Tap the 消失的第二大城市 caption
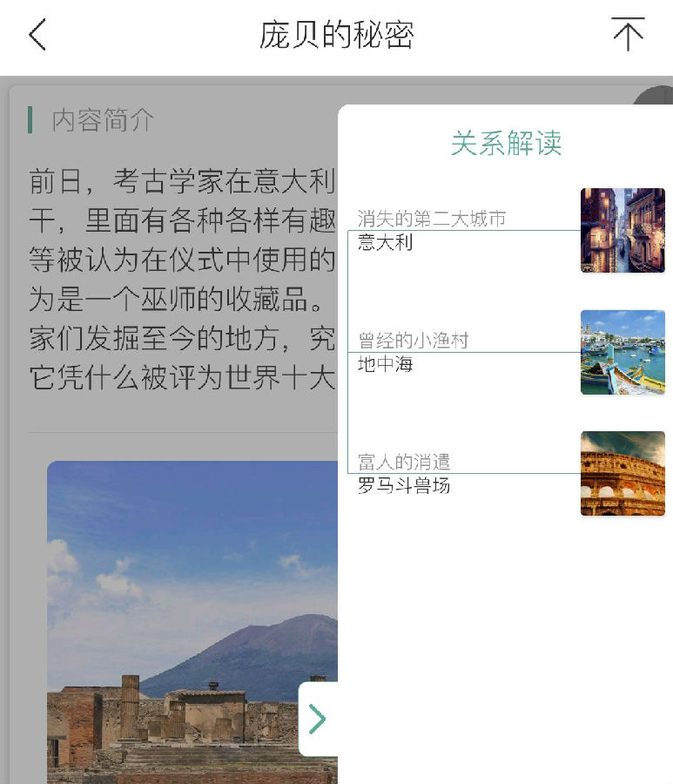 (432, 219)
